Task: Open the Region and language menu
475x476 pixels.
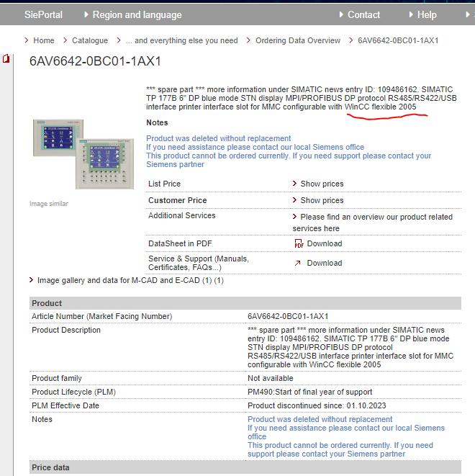Action: coord(137,14)
